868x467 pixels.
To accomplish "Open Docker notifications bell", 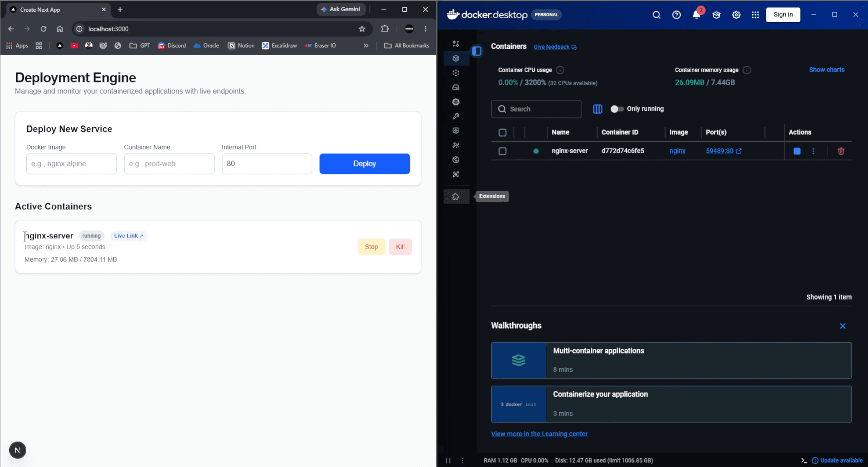I will click(x=696, y=15).
